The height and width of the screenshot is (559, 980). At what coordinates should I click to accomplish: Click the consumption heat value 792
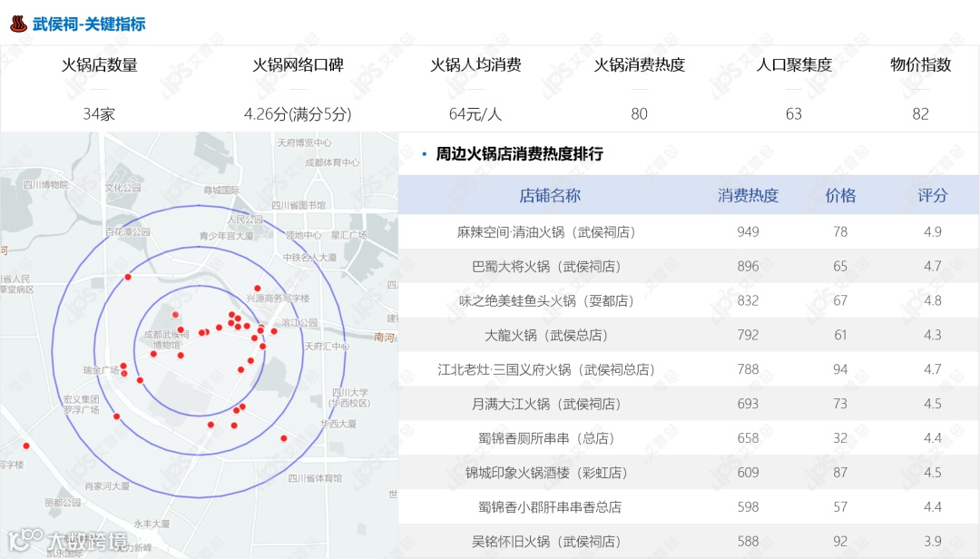click(x=748, y=335)
